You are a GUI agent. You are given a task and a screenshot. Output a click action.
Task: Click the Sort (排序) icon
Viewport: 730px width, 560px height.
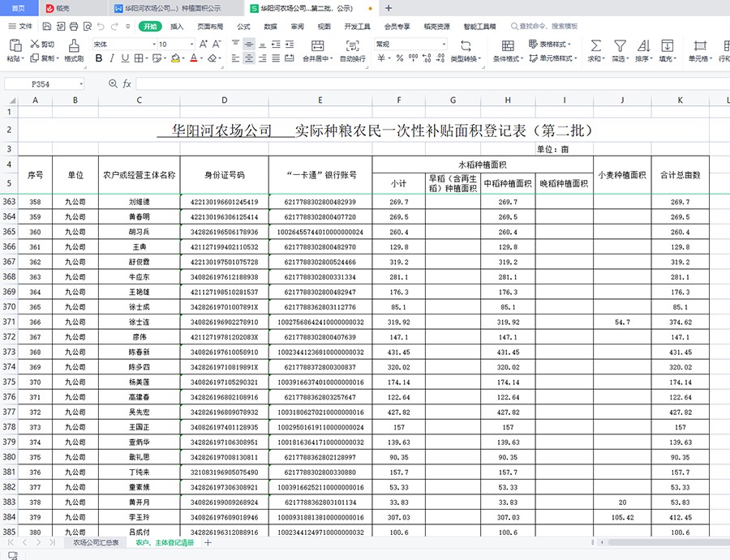point(642,45)
